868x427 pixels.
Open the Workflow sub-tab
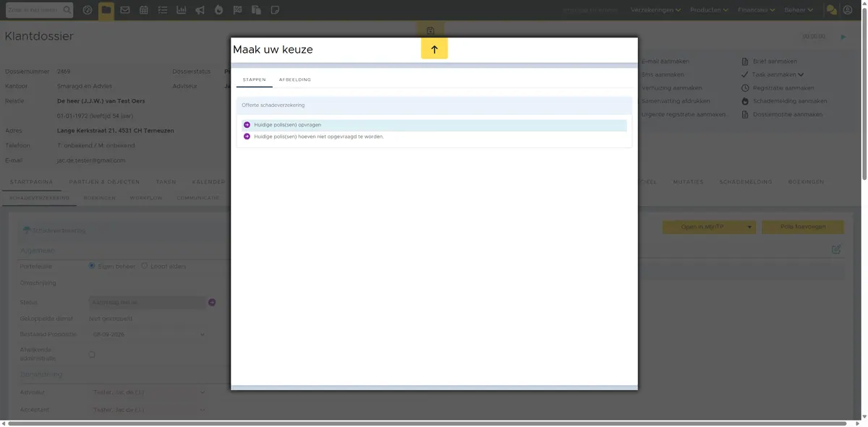click(145, 197)
